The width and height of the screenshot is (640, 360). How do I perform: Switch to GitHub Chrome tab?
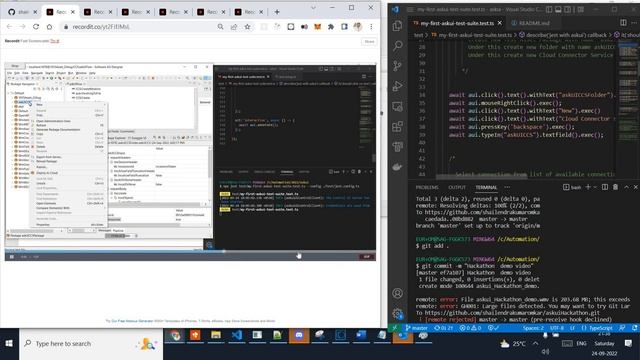(23, 12)
